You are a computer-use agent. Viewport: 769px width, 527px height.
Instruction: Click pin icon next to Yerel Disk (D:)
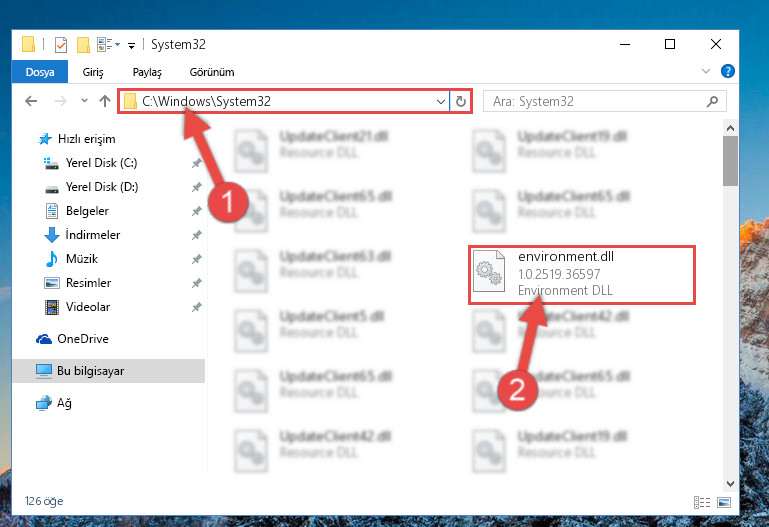[x=197, y=187]
